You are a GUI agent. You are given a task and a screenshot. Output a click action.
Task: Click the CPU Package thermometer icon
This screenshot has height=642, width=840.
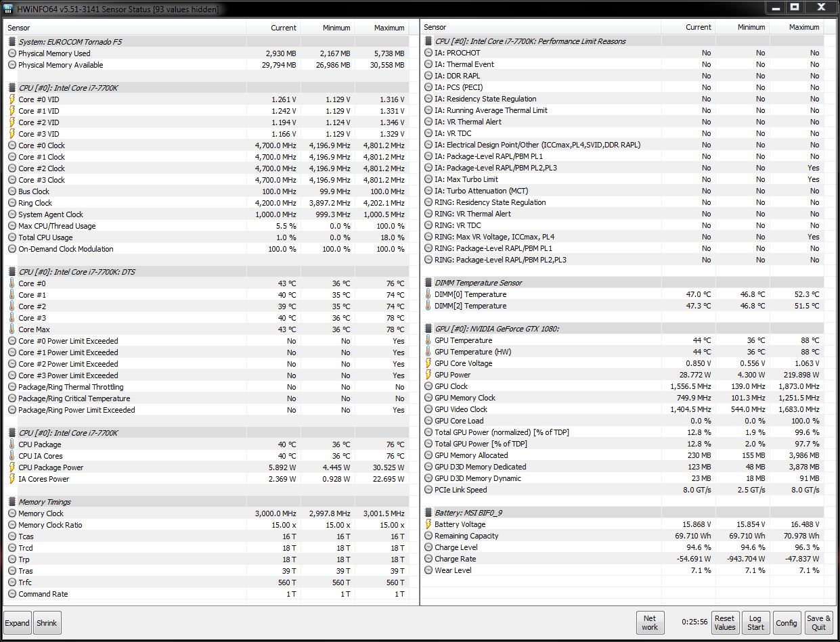click(12, 444)
